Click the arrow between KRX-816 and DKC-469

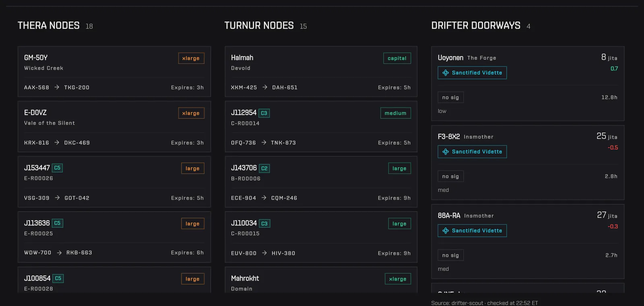pos(57,142)
